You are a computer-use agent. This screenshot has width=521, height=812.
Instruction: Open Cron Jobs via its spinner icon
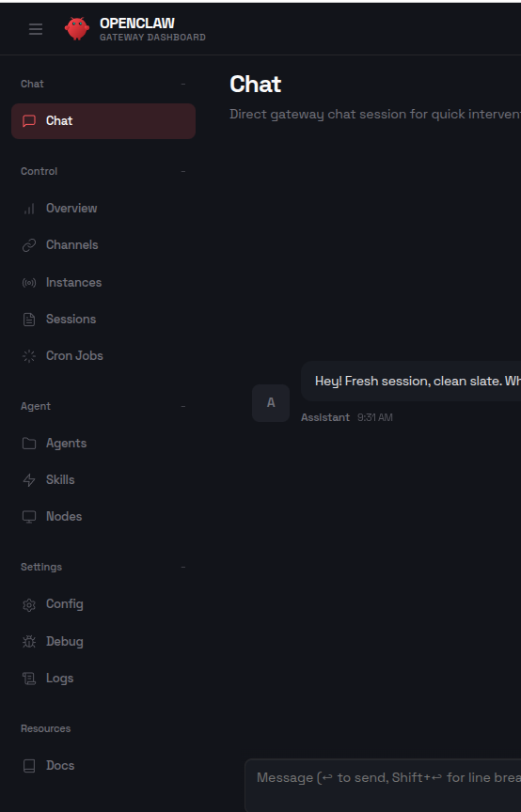[x=29, y=356]
